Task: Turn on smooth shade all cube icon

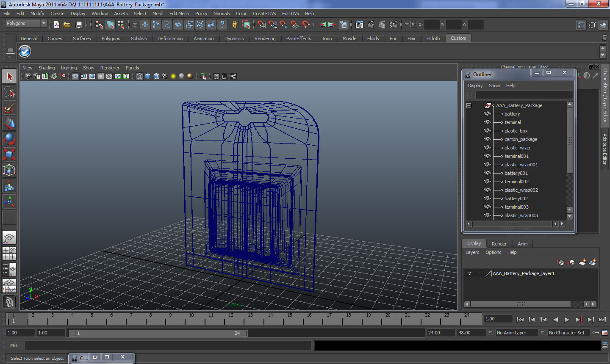Action: coord(148,76)
